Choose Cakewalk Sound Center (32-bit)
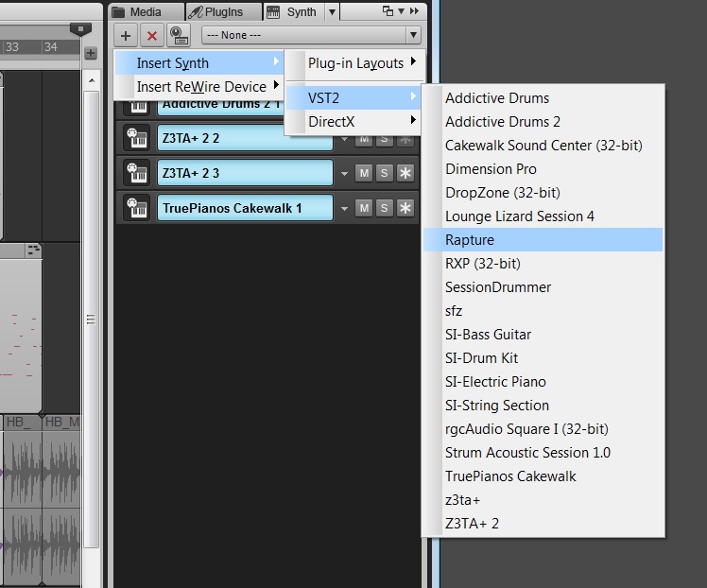This screenshot has height=588, width=707. pyautogui.click(x=543, y=146)
